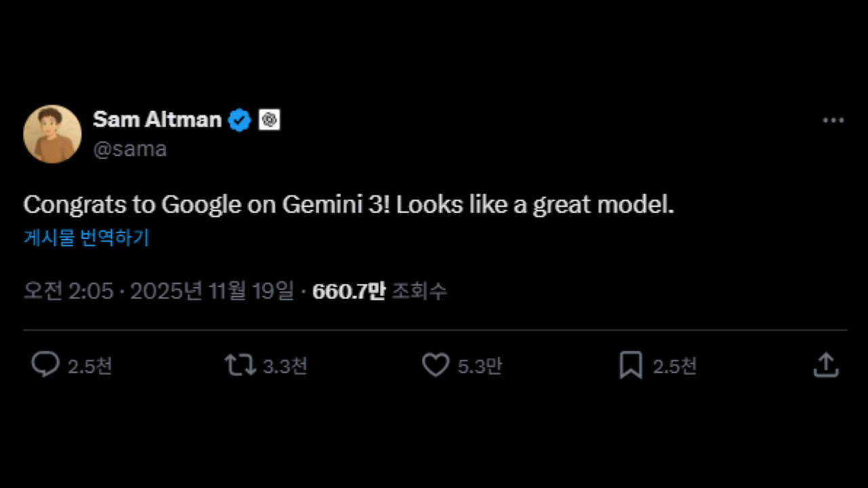Image resolution: width=868 pixels, height=488 pixels.
Task: Like the tweet using the heart icon
Action: coord(436,365)
